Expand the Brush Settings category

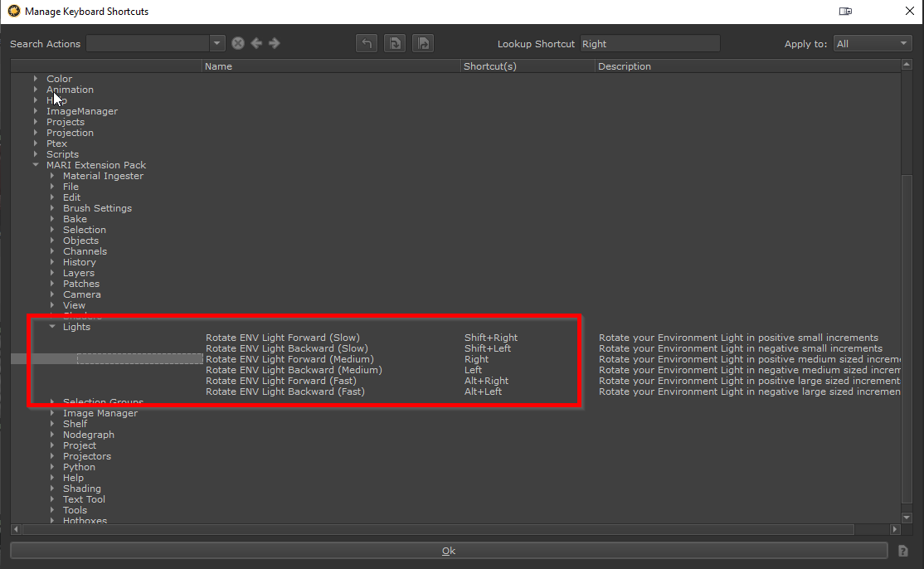tap(52, 208)
